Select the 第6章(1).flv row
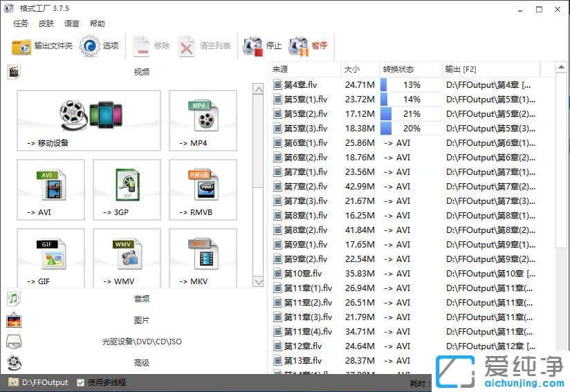The image size is (570, 392). pyautogui.click(x=405, y=143)
